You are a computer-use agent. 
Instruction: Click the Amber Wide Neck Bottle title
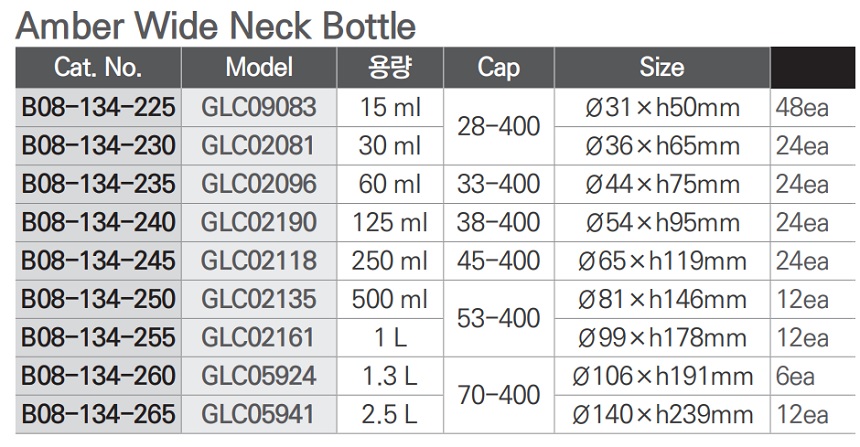point(216,24)
